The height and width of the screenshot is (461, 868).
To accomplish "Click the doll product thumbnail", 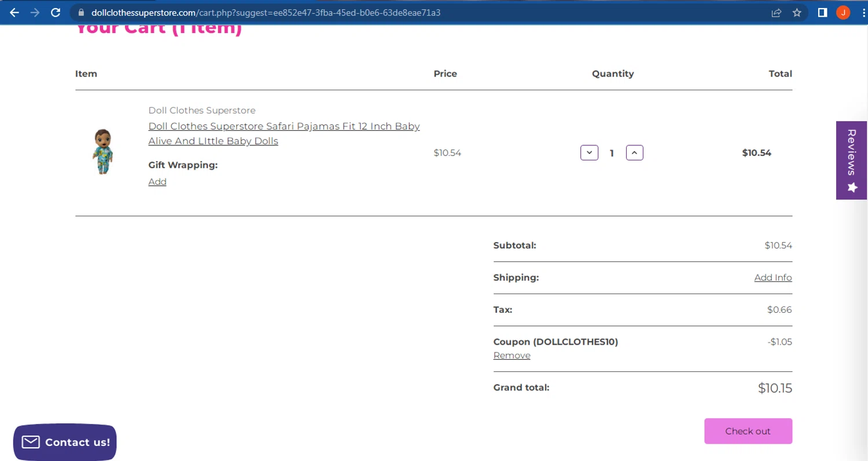I will (x=103, y=152).
